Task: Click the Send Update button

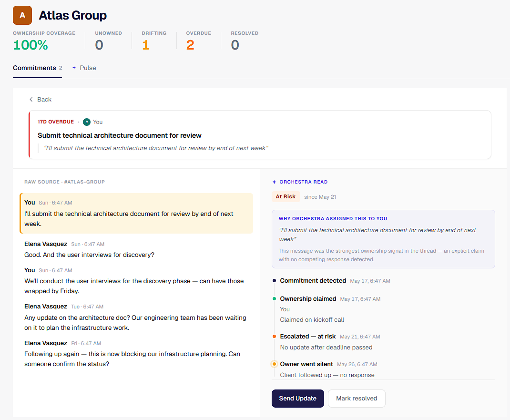Action: 297,399
